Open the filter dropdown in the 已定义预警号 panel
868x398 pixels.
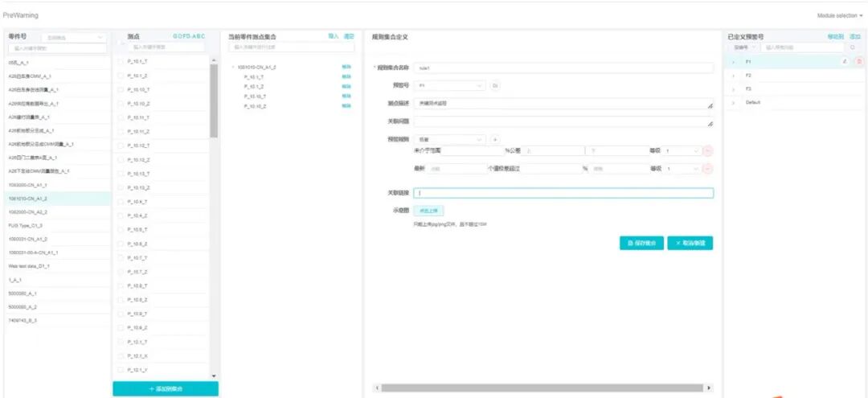pos(743,48)
